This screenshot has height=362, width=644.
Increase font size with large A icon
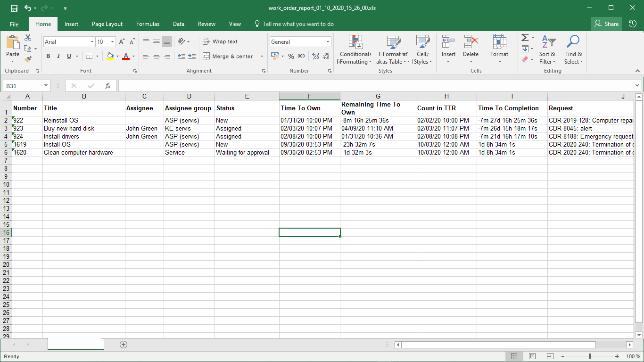tap(122, 42)
